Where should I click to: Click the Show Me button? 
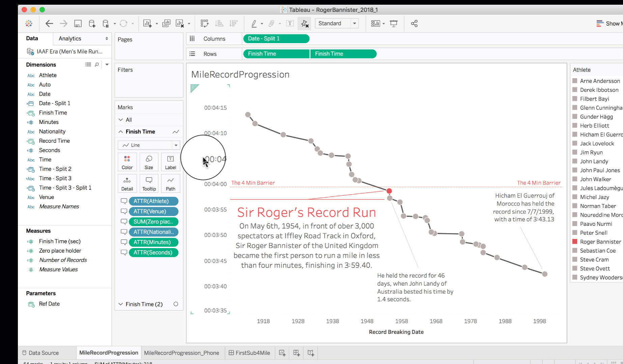click(x=611, y=23)
